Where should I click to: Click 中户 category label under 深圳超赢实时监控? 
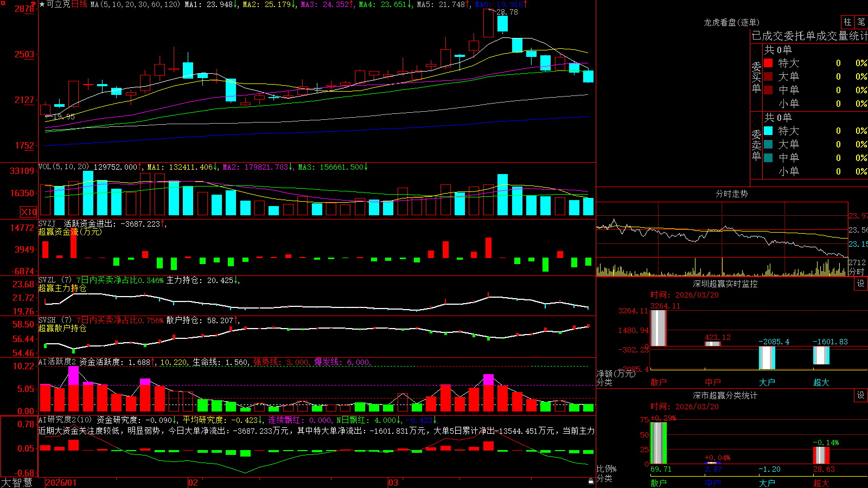pos(713,382)
